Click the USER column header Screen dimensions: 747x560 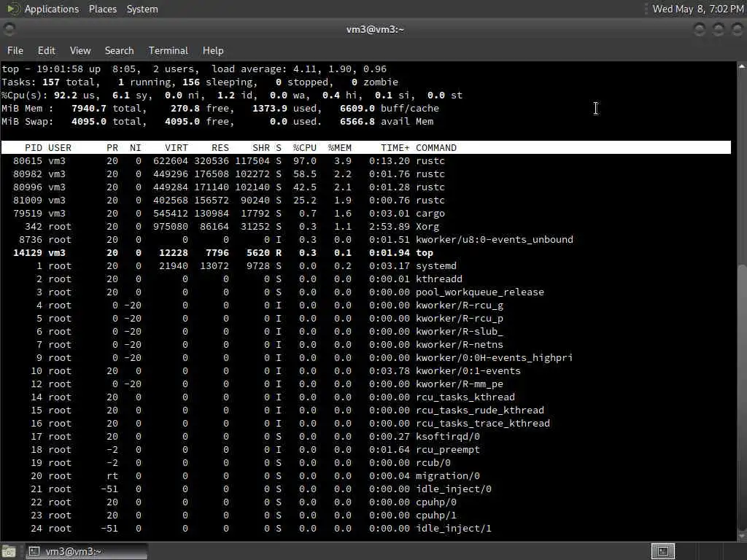click(60, 147)
